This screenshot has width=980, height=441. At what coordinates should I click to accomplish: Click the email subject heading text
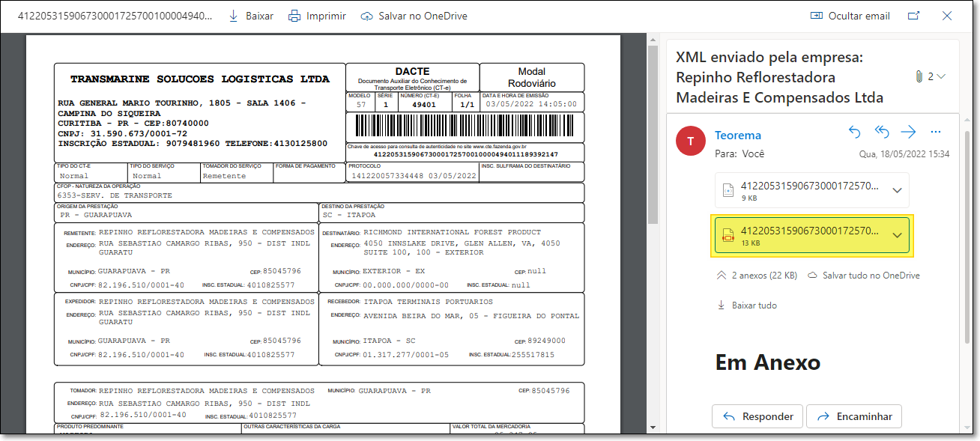click(780, 77)
